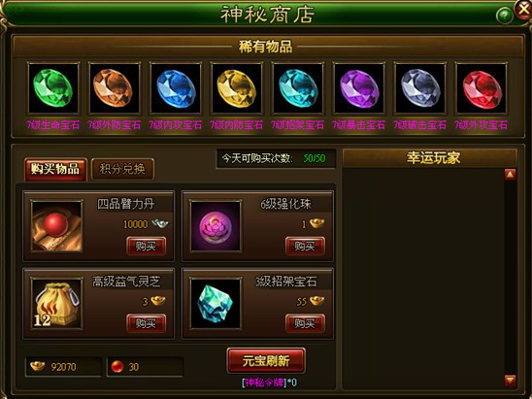Select the red 7级外攻宝石 gem

(482, 88)
